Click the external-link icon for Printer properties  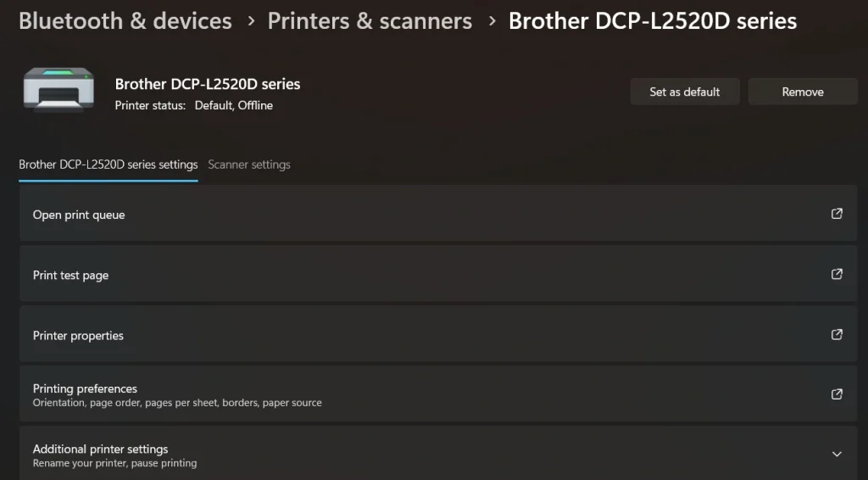(x=837, y=334)
